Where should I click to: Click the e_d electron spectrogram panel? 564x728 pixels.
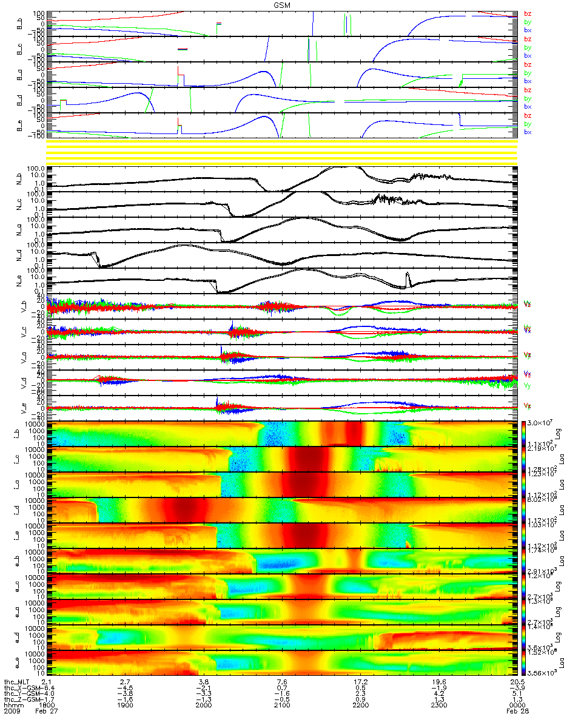[x=282, y=637]
